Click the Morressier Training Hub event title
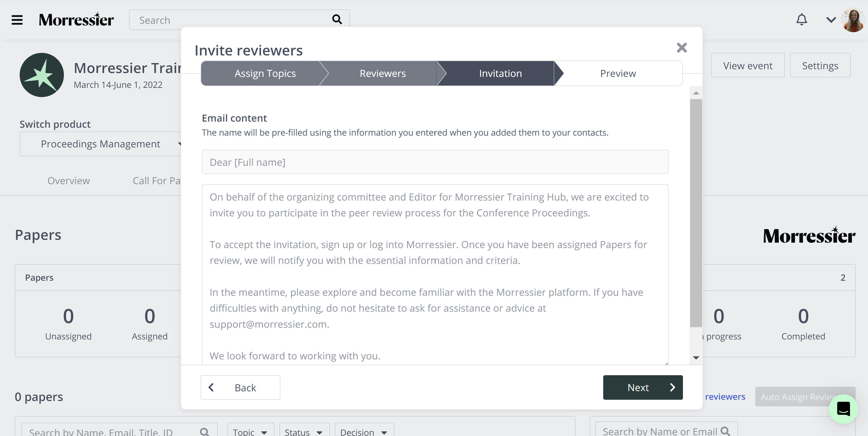This screenshot has width=868, height=436. (128, 68)
